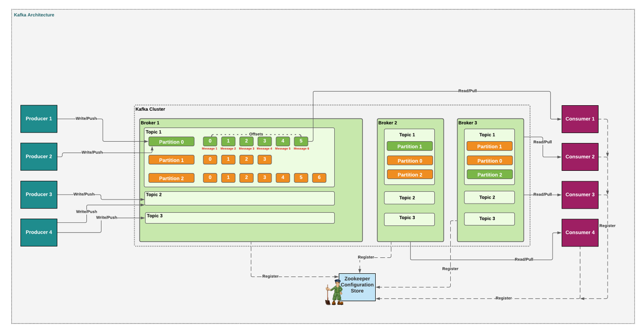Click the red Message 6 label
This screenshot has width=644, height=333.
tap(301, 149)
